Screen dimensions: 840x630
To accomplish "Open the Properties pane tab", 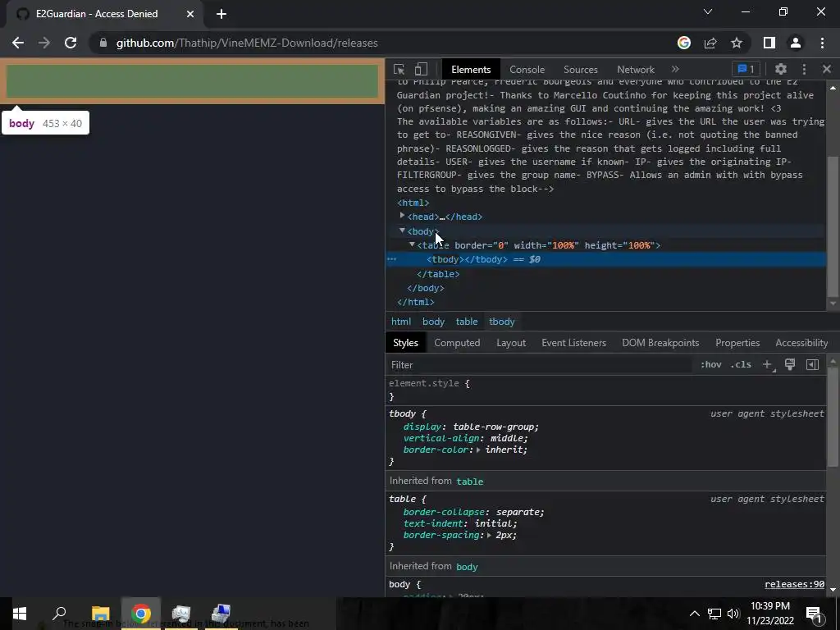I will click(x=737, y=343).
